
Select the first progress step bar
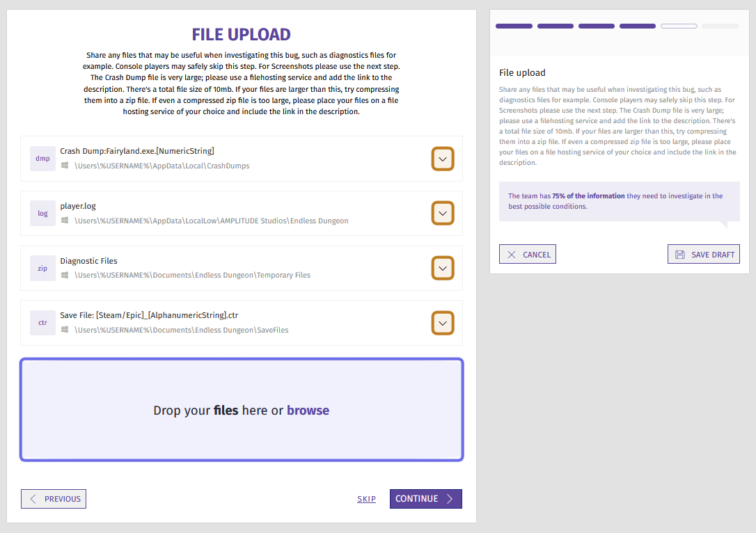coord(514,26)
